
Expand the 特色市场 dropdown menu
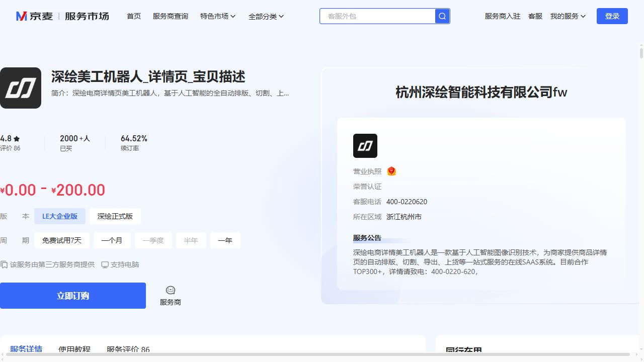coord(218,16)
